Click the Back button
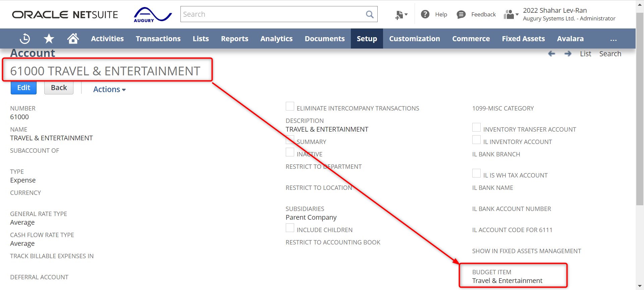The image size is (644, 290). (59, 88)
